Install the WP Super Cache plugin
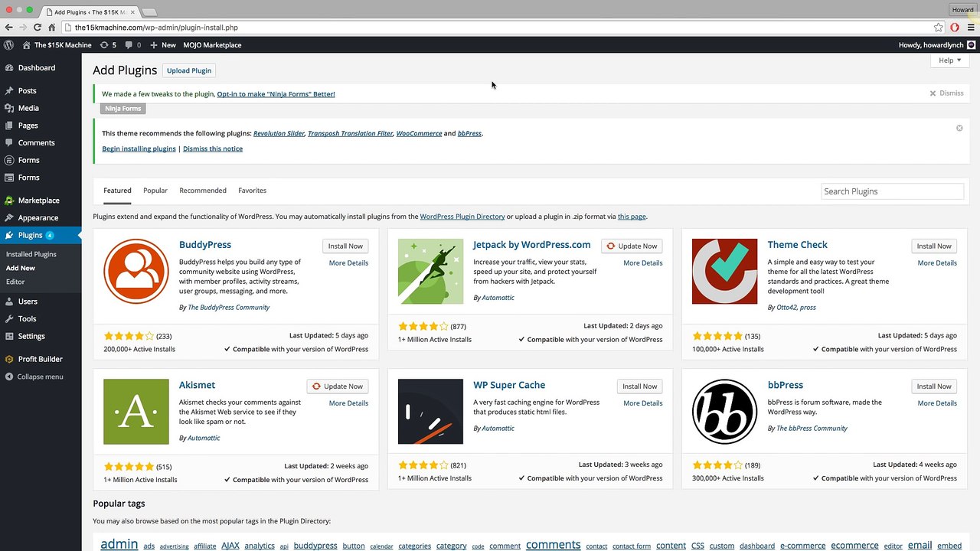The width and height of the screenshot is (980, 551). (x=640, y=386)
